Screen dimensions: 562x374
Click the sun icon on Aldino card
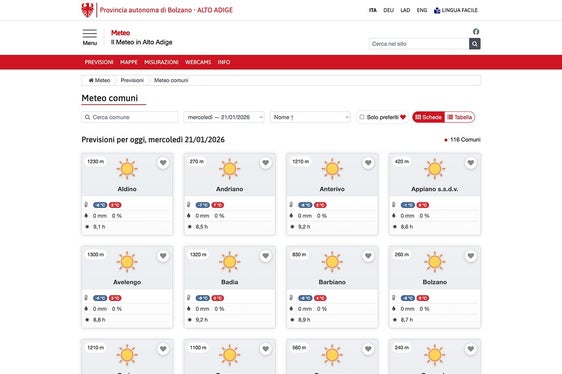(x=127, y=169)
